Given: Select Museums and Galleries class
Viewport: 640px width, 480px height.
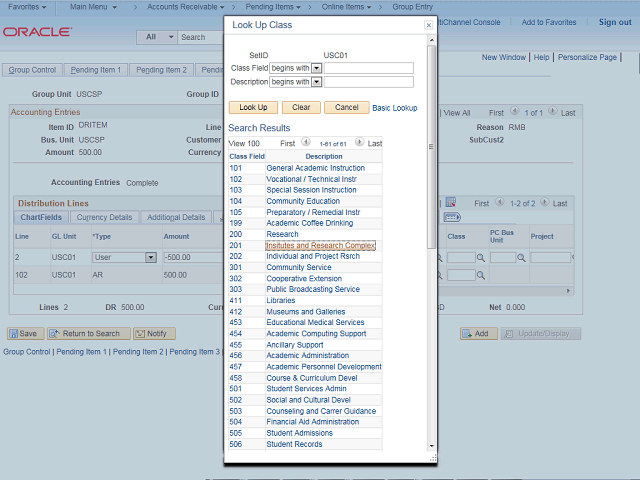Looking at the screenshot, I should pos(306,312).
